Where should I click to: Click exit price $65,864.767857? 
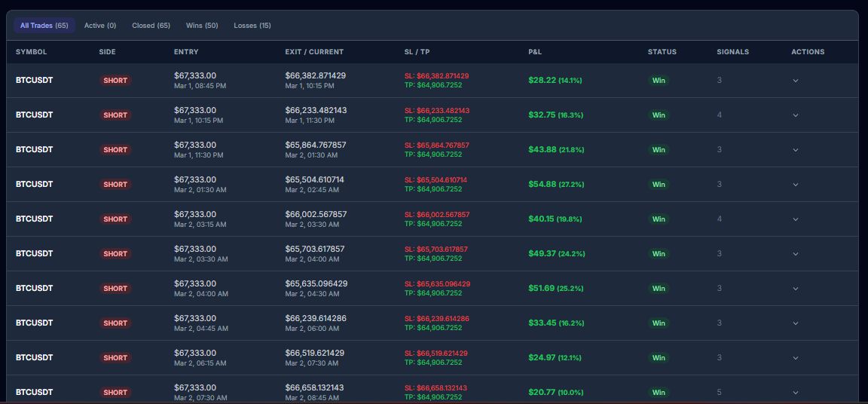pos(316,145)
